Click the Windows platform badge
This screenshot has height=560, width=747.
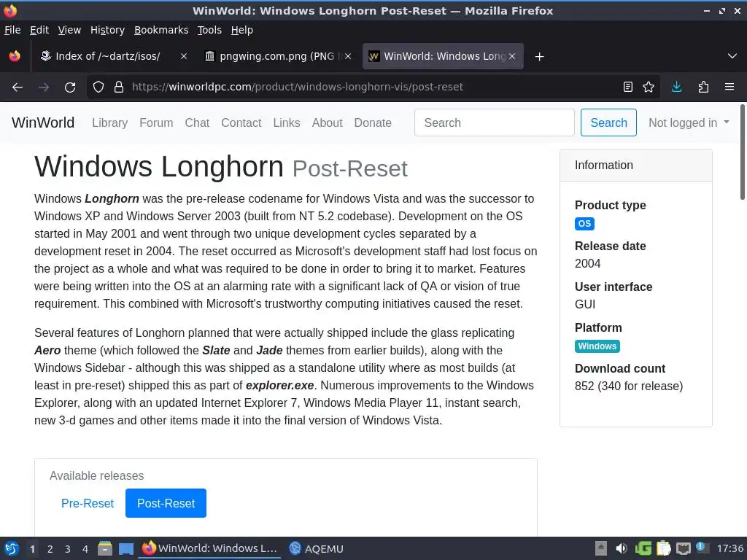[x=597, y=346]
